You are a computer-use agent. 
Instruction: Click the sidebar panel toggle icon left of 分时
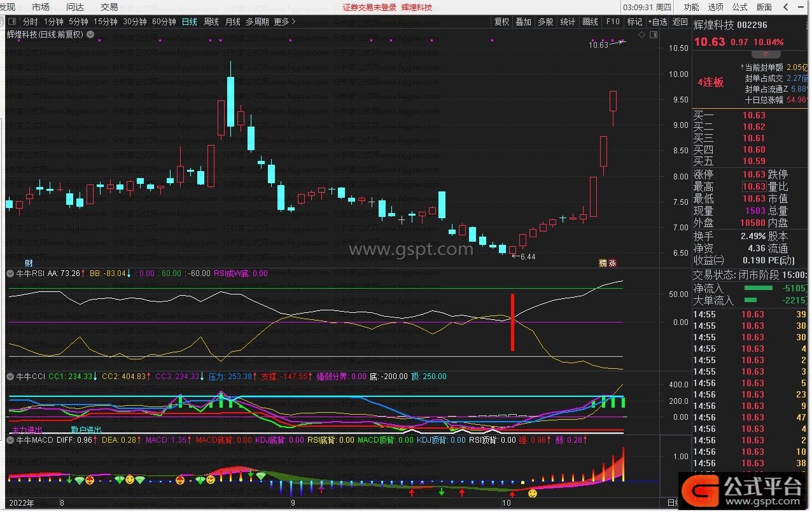click(13, 22)
